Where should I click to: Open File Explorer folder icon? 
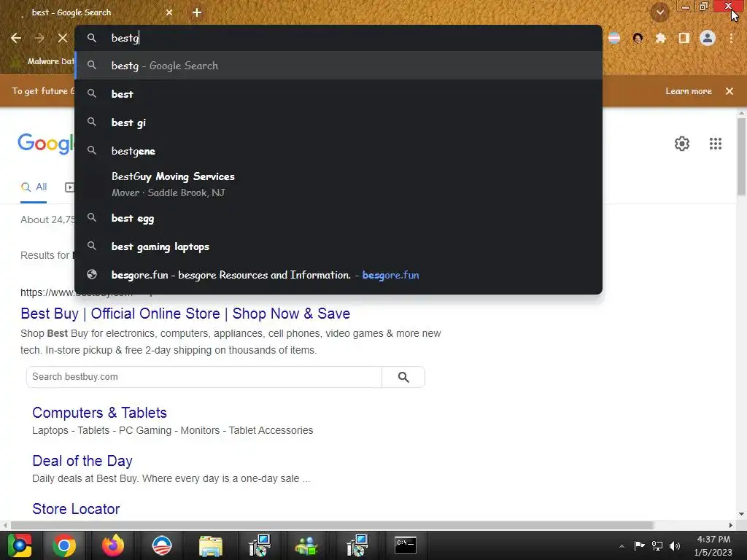(x=211, y=545)
